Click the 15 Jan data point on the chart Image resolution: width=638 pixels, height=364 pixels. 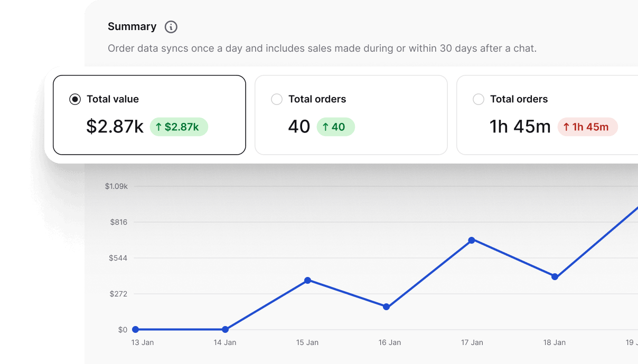pos(308,281)
